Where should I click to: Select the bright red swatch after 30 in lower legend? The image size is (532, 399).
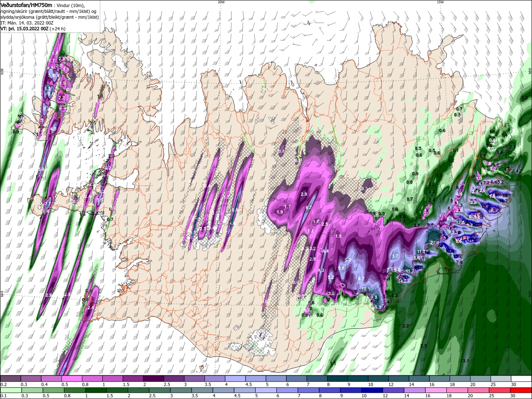(521, 390)
